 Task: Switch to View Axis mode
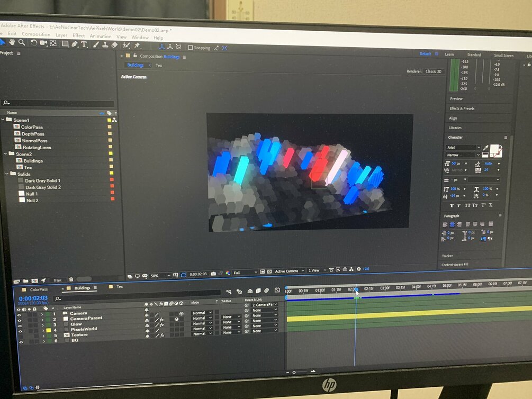coord(178,47)
